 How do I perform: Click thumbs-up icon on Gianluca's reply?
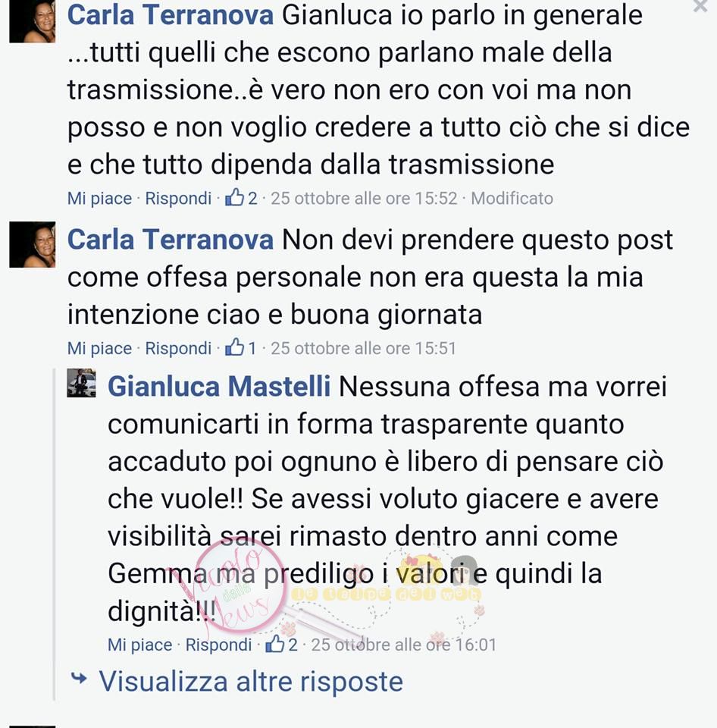(x=274, y=644)
